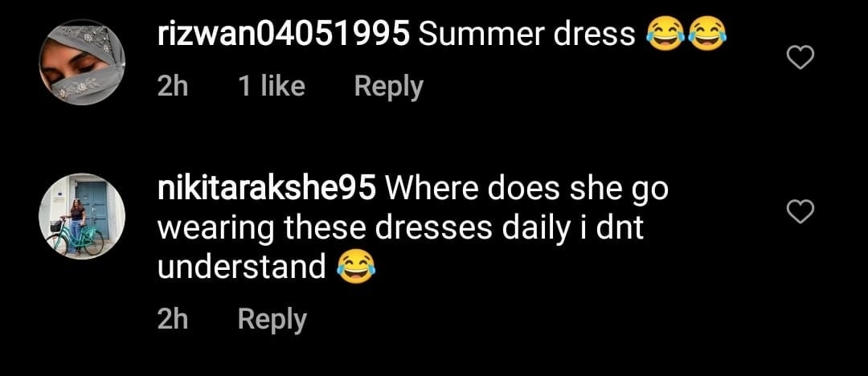Open nikitarakshe95's bicycle profile picture
This screenshot has height=376, width=868.
point(82,216)
